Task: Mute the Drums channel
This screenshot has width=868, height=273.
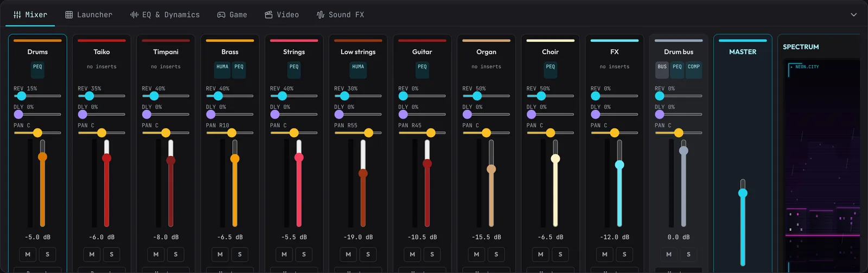Action: (28, 254)
